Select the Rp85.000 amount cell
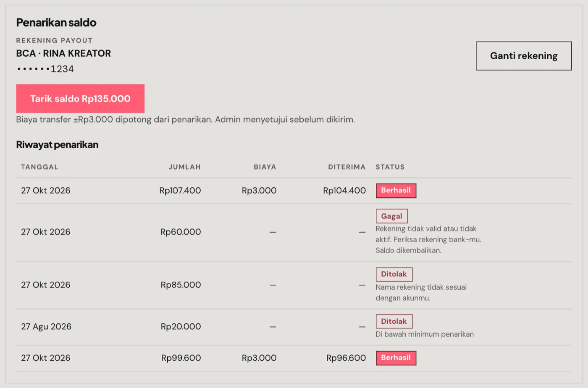The height and width of the screenshot is (388, 588). (x=181, y=285)
